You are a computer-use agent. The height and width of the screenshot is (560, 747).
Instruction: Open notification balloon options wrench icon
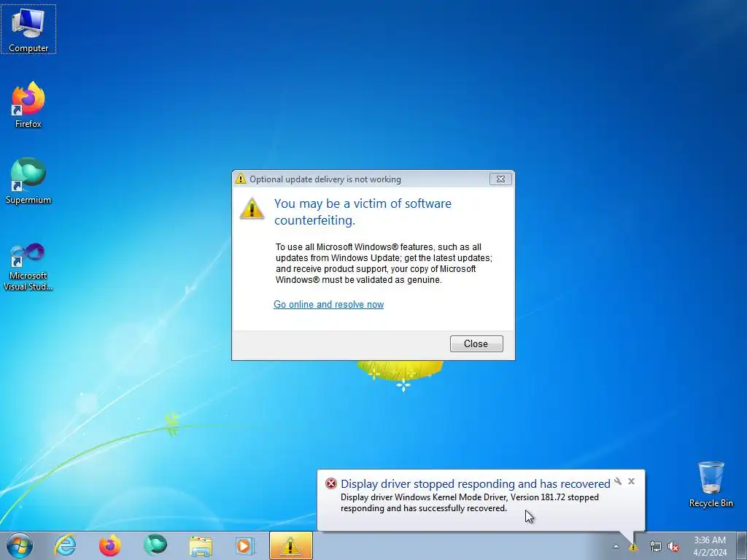618,481
